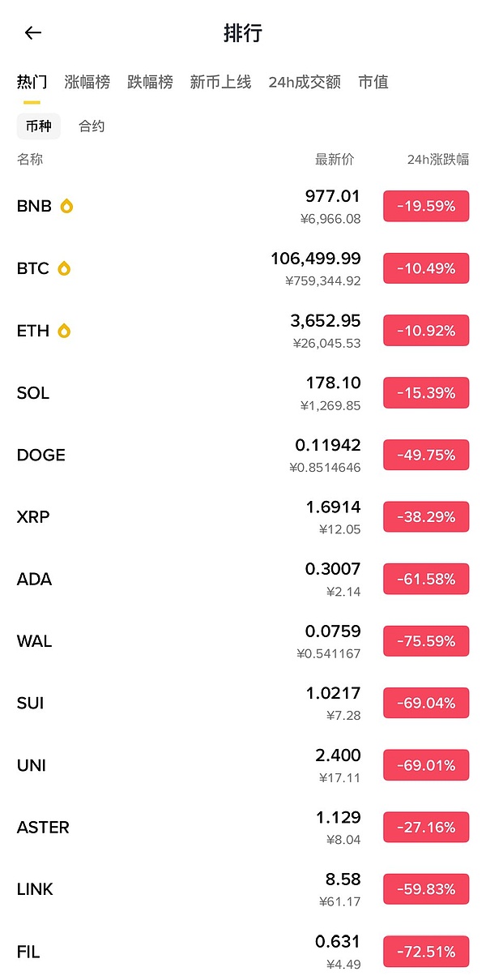Screen dimensions: 486x980
Task: Sort by the 名称 column header
Action: tap(30, 160)
